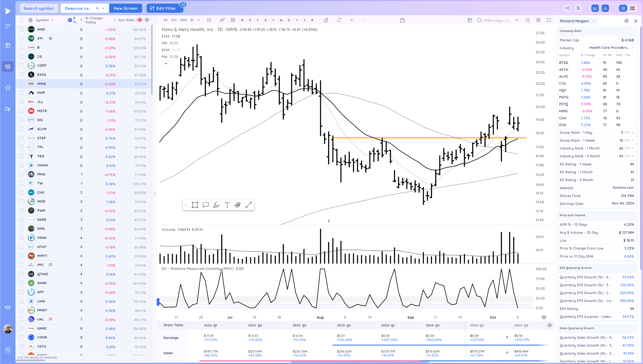Click the Search symbol field
Image resolution: width=643 pixels, height=364 pixels.
[39, 8]
